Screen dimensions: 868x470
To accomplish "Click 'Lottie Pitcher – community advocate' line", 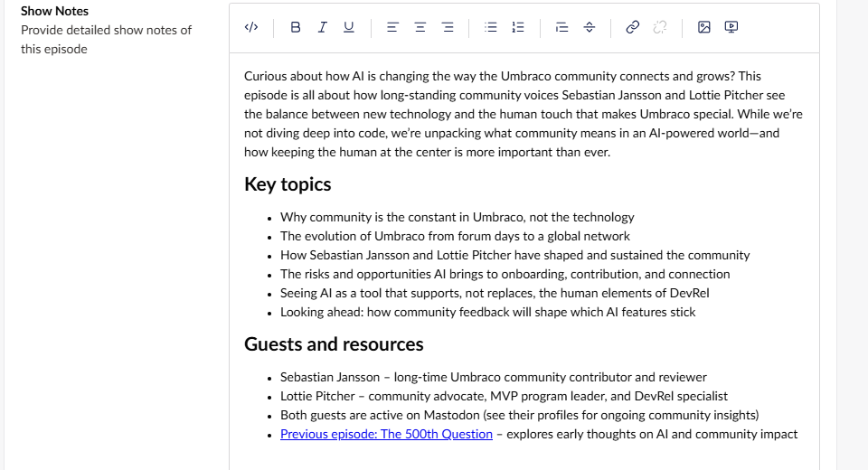I will 504,397.
